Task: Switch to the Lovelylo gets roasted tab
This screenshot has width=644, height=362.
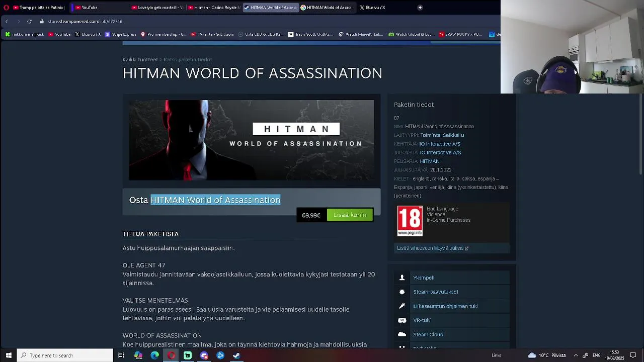Action: point(157,8)
